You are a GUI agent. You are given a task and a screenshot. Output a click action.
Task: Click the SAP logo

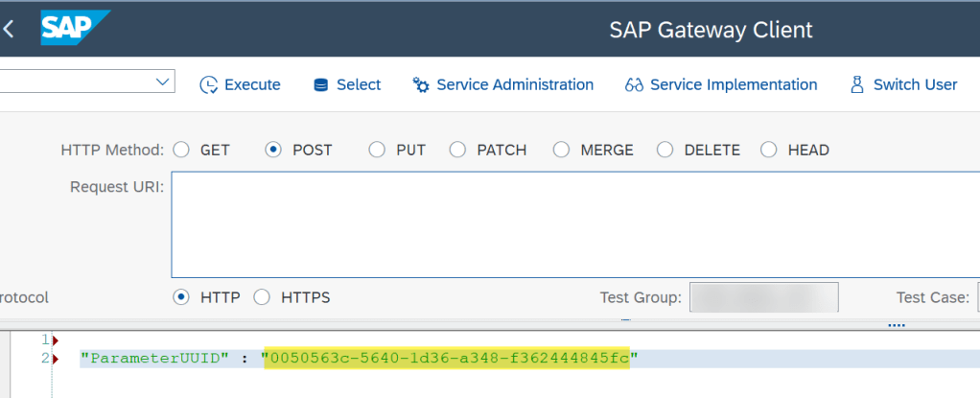tap(74, 28)
